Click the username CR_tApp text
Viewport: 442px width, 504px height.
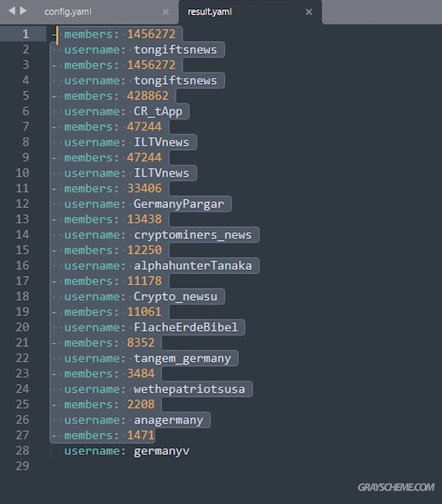point(158,112)
